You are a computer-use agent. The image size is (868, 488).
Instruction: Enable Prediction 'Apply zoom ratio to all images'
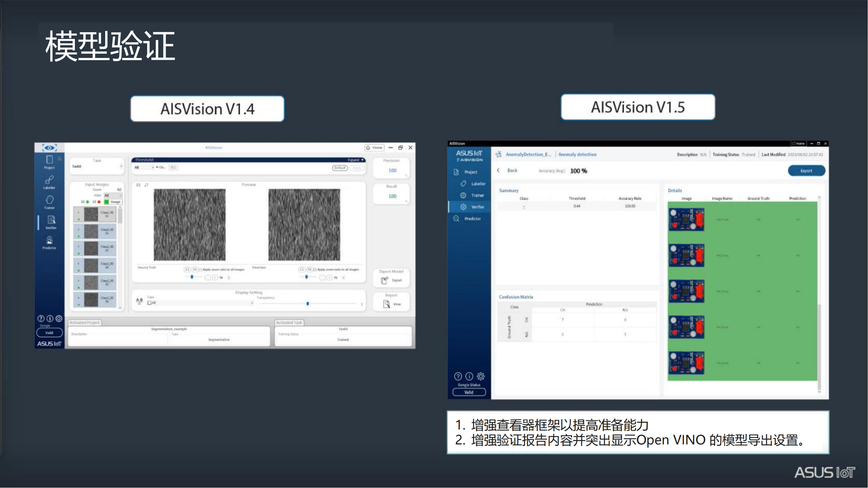coord(315,269)
